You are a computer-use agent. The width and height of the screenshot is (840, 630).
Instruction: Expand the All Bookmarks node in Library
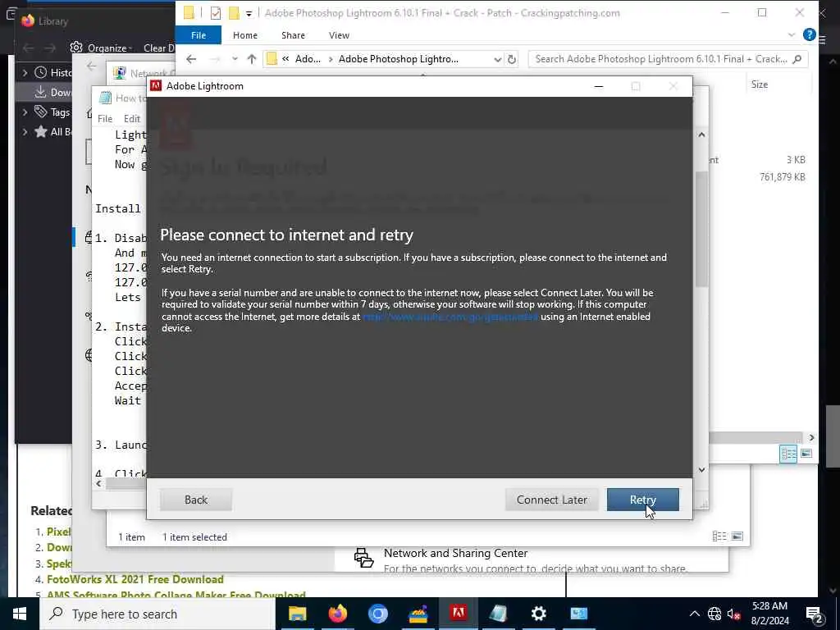pos(25,132)
